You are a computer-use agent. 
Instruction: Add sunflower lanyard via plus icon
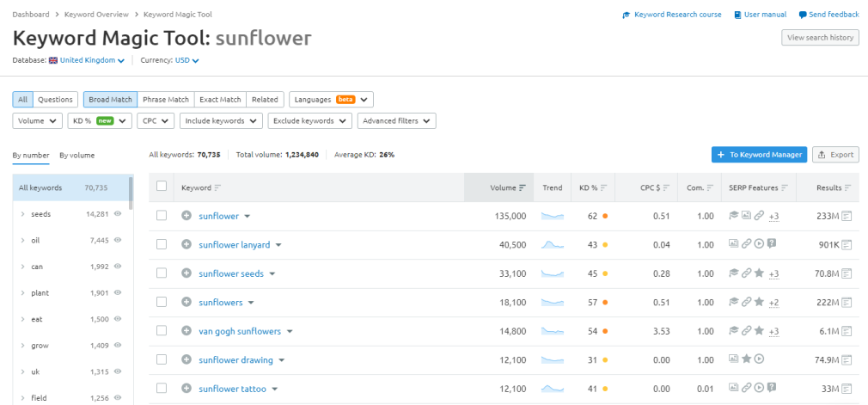186,244
